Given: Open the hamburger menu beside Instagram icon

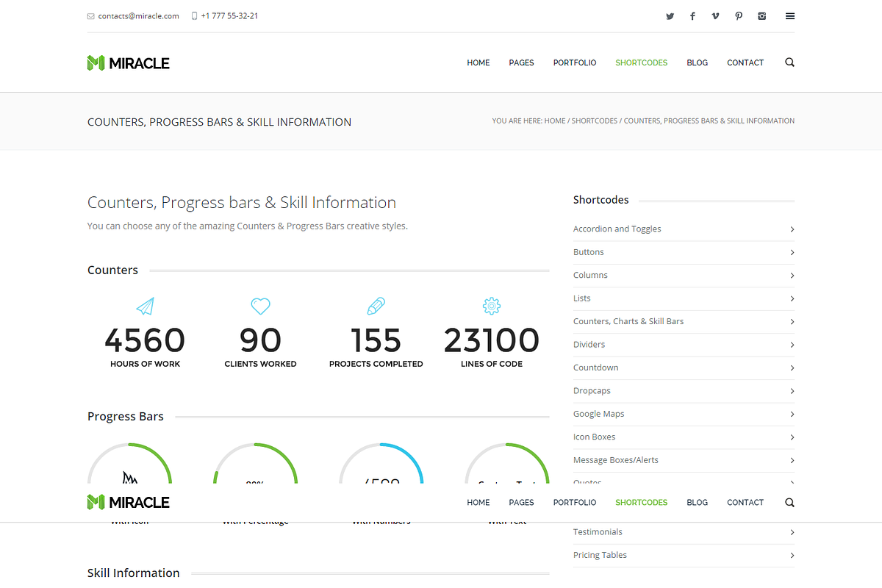Looking at the screenshot, I should [x=790, y=16].
